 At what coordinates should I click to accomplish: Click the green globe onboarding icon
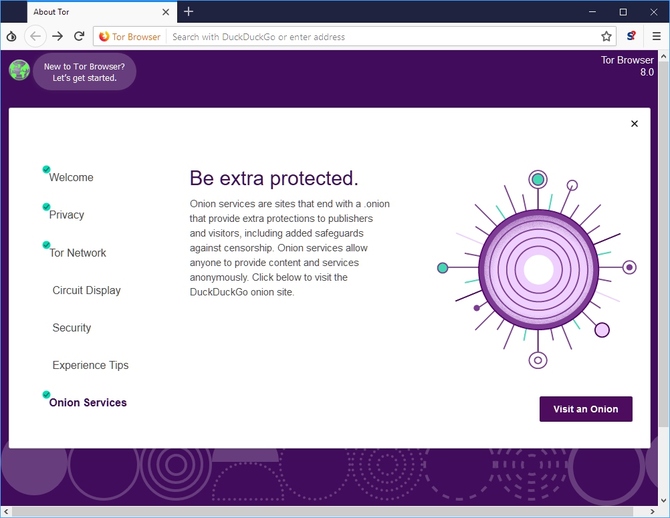coord(19,71)
